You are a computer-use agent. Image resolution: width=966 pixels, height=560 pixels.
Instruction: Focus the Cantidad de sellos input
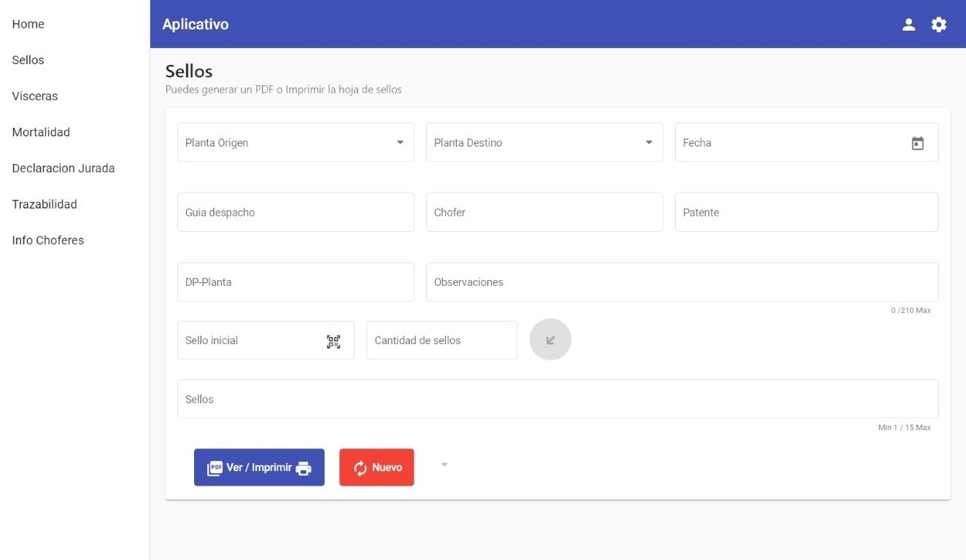coord(441,341)
